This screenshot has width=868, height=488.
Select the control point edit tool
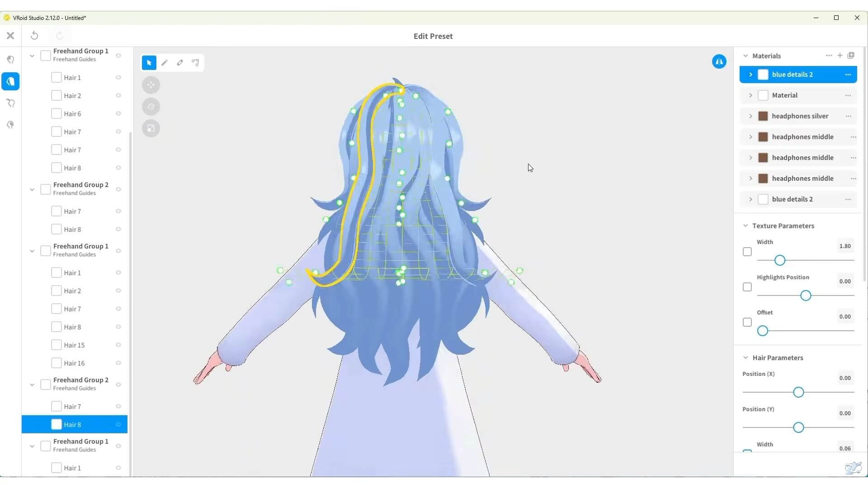pos(195,63)
